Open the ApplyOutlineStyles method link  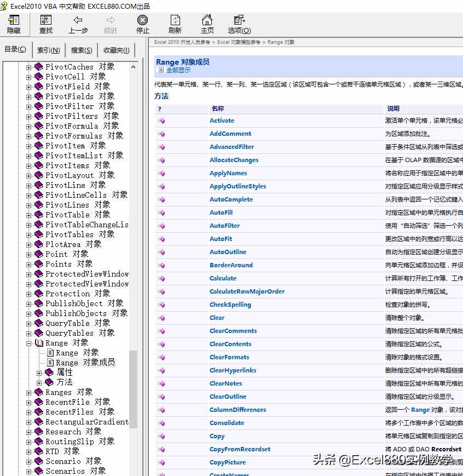tap(238, 186)
